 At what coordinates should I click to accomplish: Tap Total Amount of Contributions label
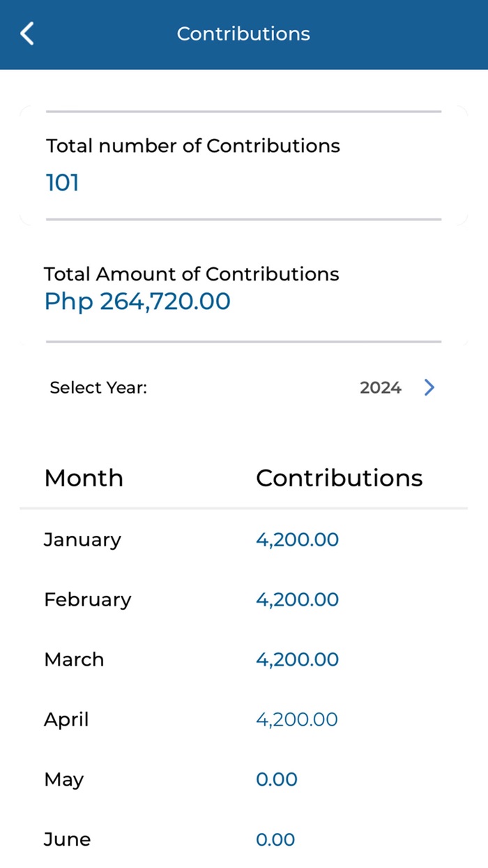192,274
